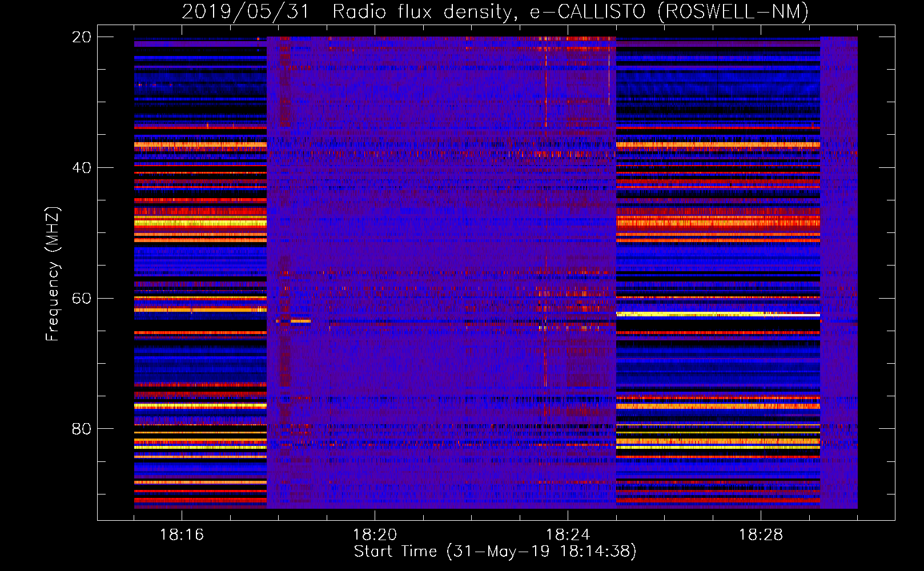Click the time tick label 18:16
The width and height of the screenshot is (924, 571).
(x=182, y=535)
